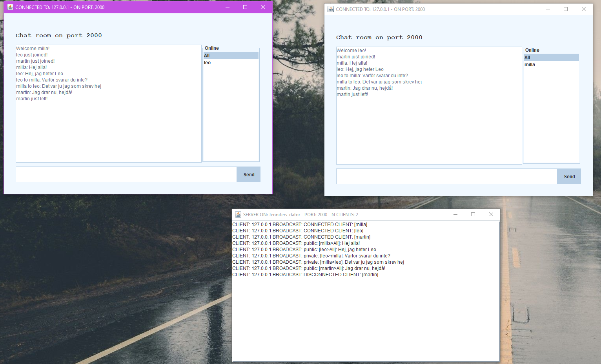Click 'martin just left!' in leo's window
The width and height of the screenshot is (601, 364).
(x=352, y=94)
